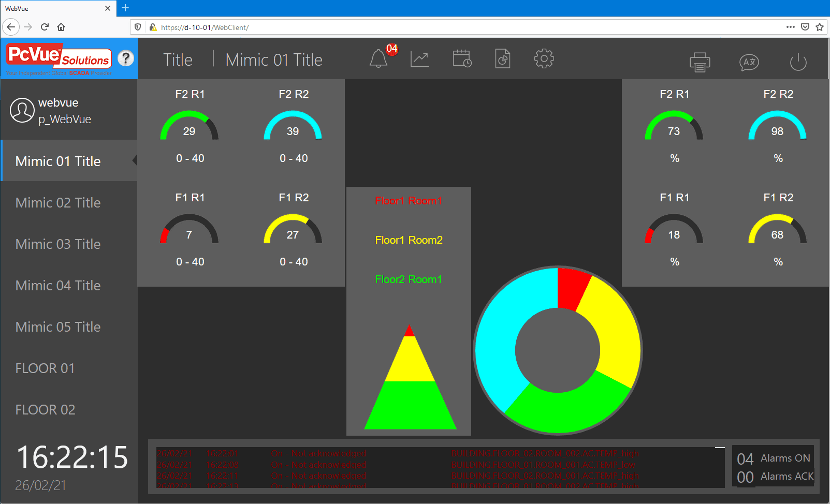The height and width of the screenshot is (504, 830).
Task: Click the Title header text
Action: click(178, 60)
